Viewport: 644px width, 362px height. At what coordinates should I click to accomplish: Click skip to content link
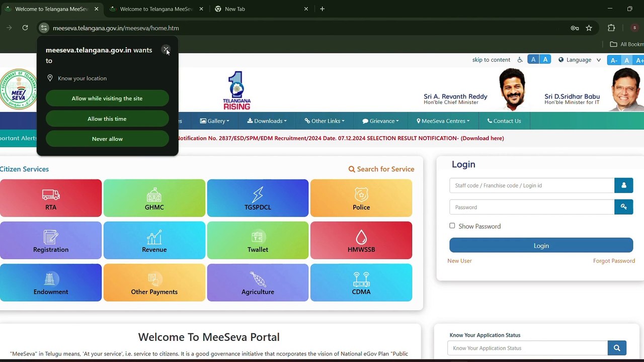tap(491, 60)
